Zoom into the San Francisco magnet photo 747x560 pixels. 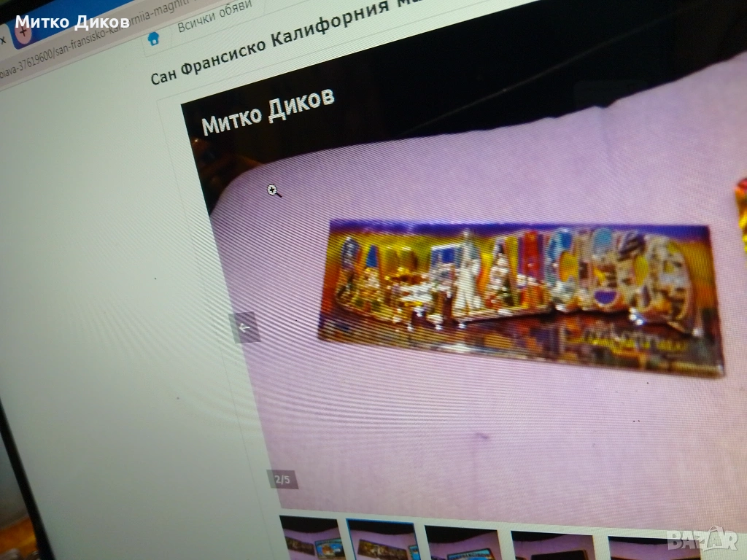point(519,297)
